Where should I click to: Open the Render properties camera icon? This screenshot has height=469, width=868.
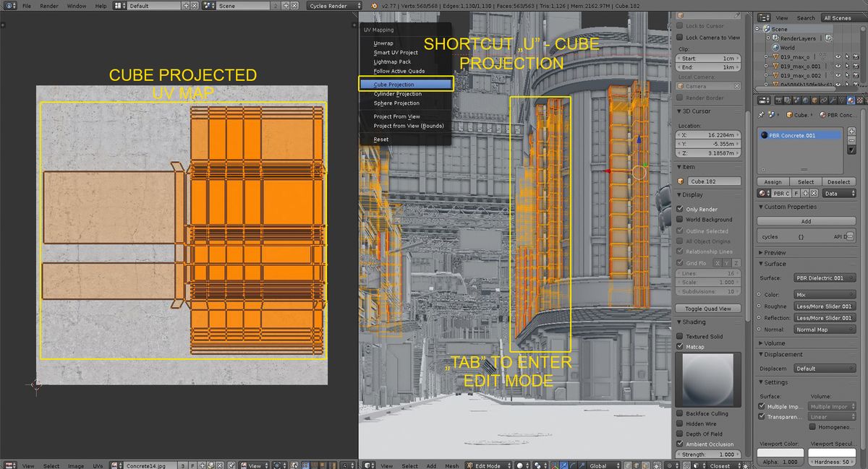click(780, 100)
